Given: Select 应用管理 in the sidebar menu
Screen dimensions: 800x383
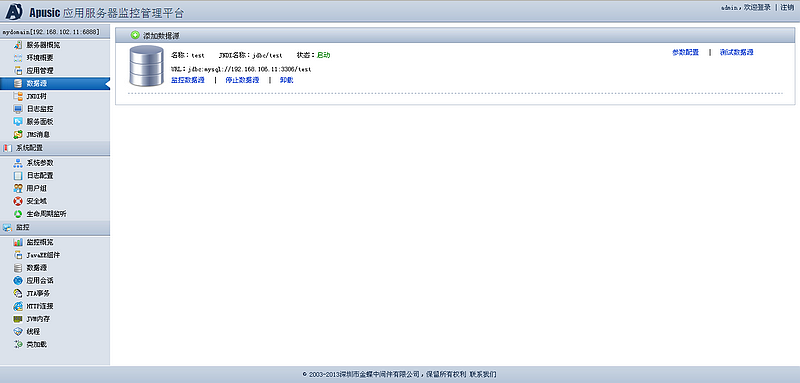Looking at the screenshot, I should pyautogui.click(x=40, y=70).
